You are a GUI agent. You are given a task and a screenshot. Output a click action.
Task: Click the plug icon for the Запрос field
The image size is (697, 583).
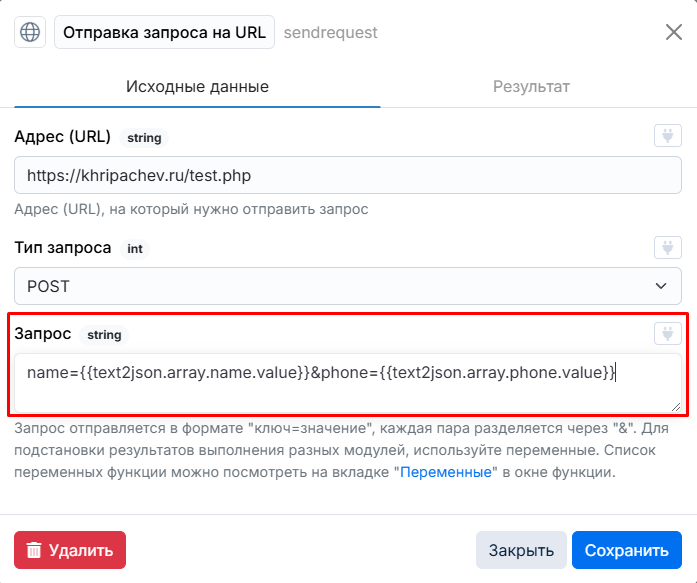668,333
